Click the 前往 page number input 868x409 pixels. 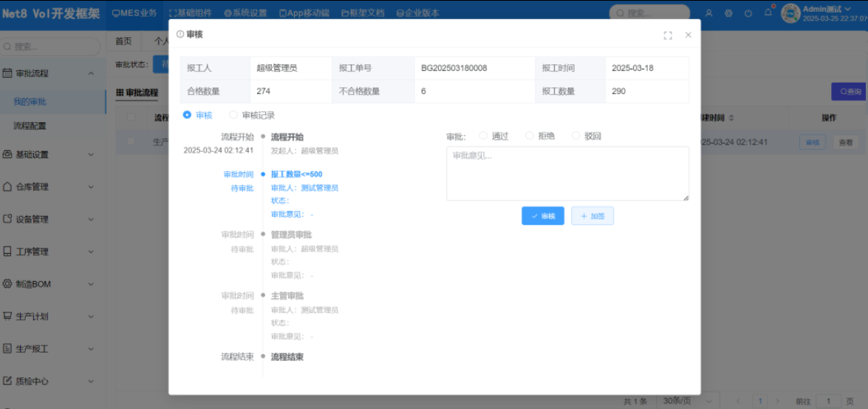point(829,401)
